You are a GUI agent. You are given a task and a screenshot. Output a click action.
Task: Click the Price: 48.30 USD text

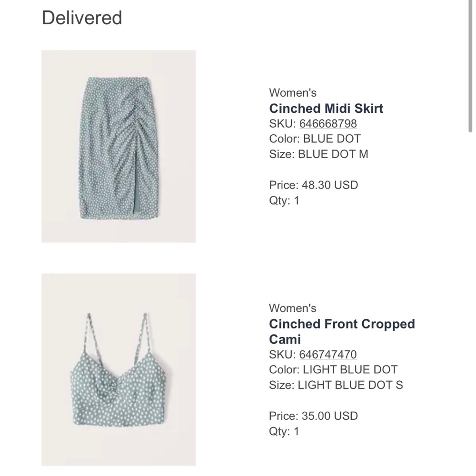314,185
